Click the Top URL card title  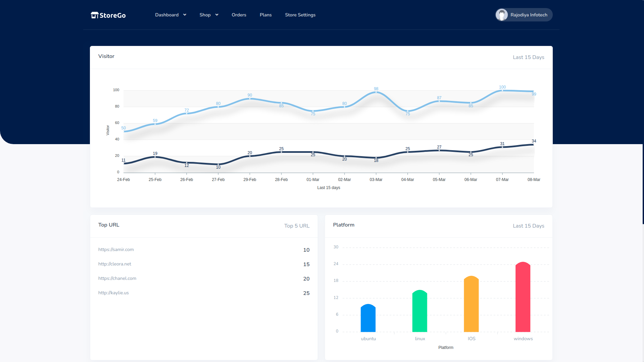coord(109,225)
